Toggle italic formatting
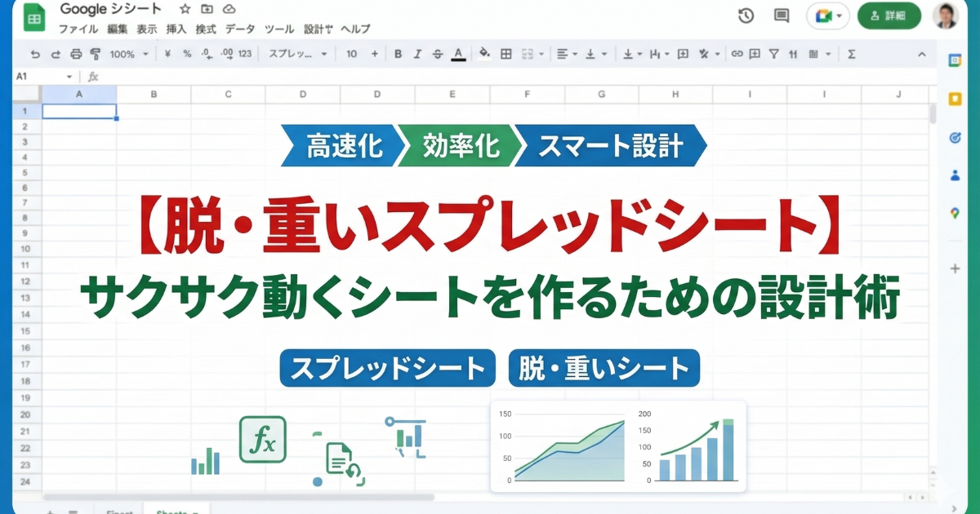 coord(418,54)
